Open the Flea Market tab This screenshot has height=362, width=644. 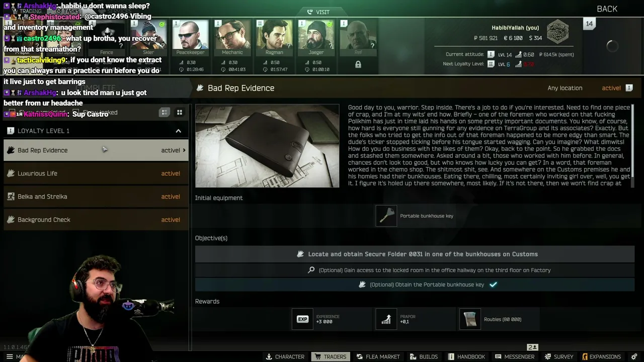(378, 357)
